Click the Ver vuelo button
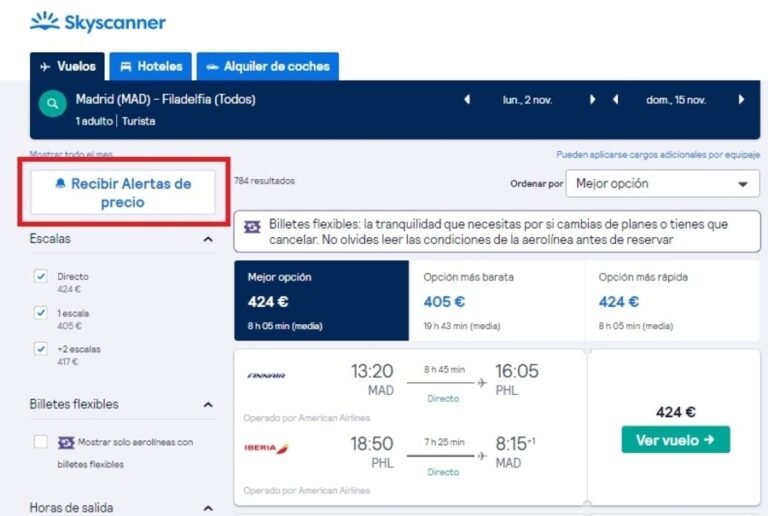Image resolution: width=768 pixels, height=516 pixels. pos(675,440)
